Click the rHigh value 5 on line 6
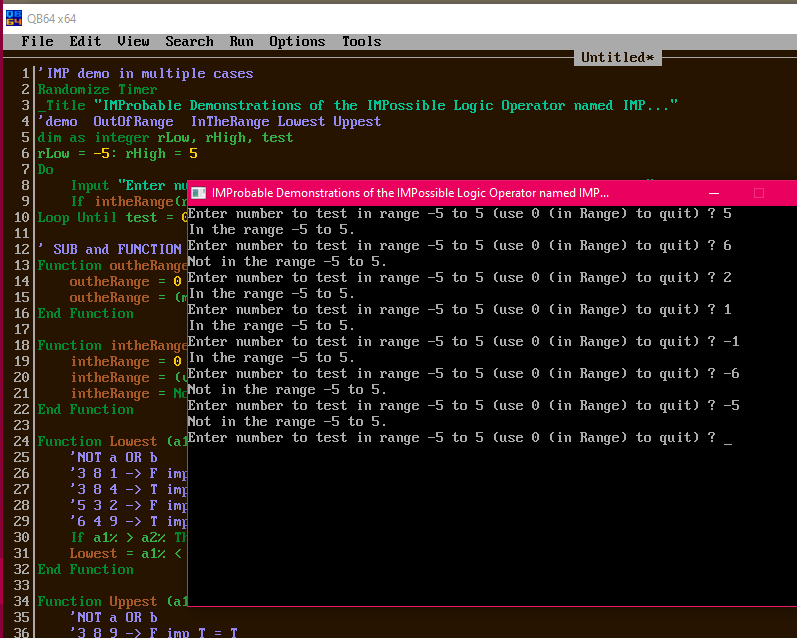Screen dimensions: 797x638 (193, 153)
